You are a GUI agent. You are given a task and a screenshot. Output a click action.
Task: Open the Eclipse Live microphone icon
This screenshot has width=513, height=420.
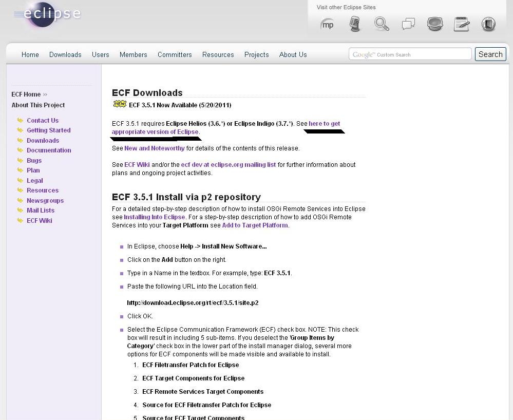pyautogui.click(x=355, y=24)
